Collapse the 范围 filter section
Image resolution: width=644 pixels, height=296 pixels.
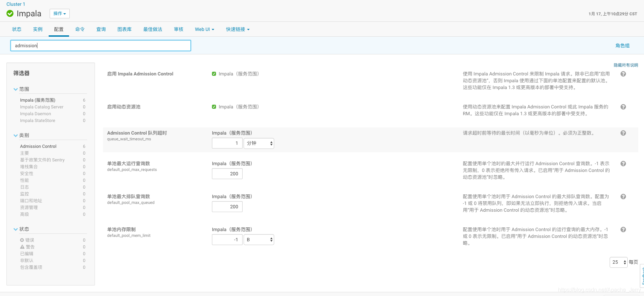[21, 89]
